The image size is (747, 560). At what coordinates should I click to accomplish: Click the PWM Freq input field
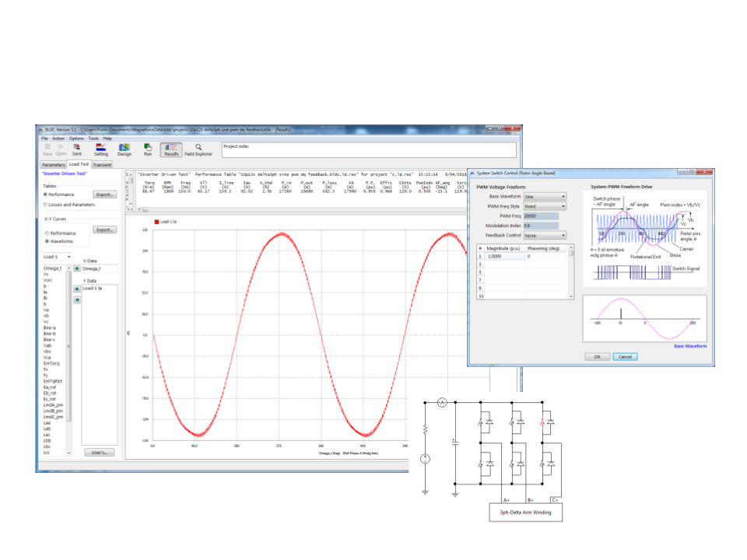click(541, 216)
